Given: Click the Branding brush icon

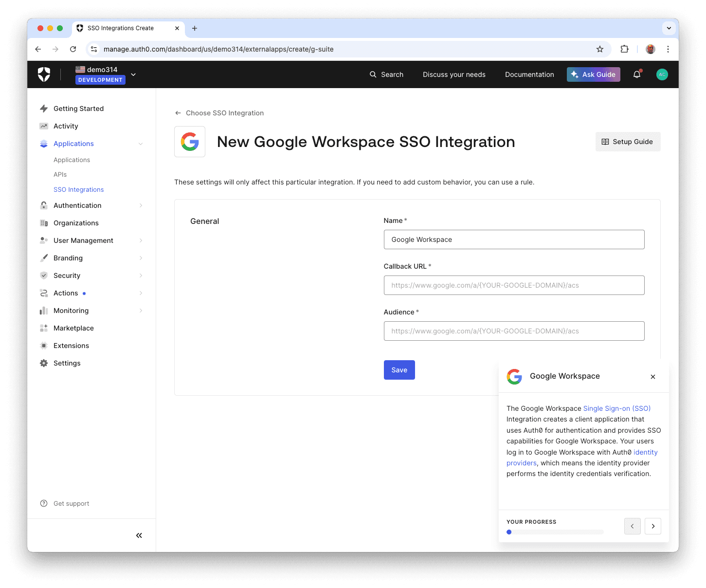Looking at the screenshot, I should tap(44, 258).
